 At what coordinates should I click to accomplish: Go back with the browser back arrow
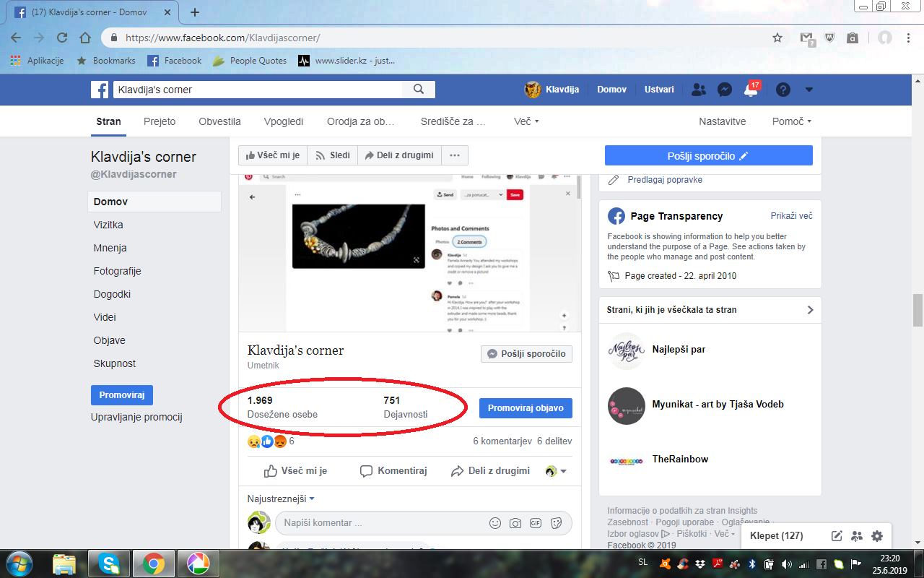pos(16,38)
